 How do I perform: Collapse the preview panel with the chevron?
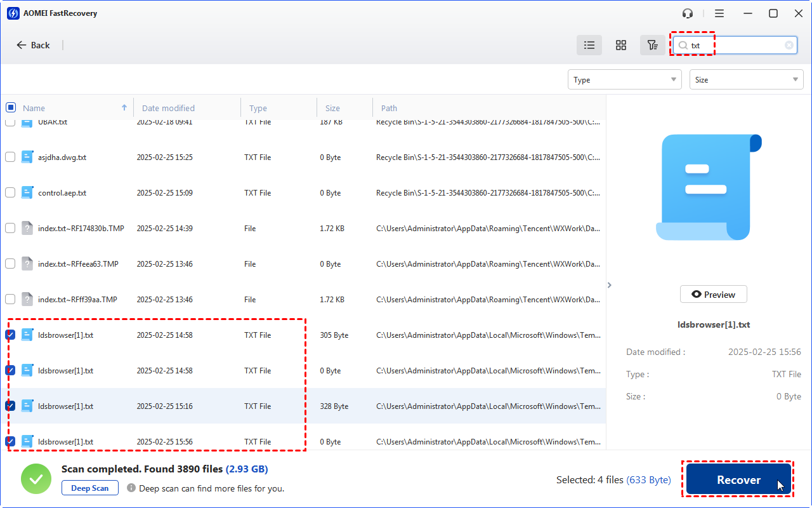coord(609,285)
